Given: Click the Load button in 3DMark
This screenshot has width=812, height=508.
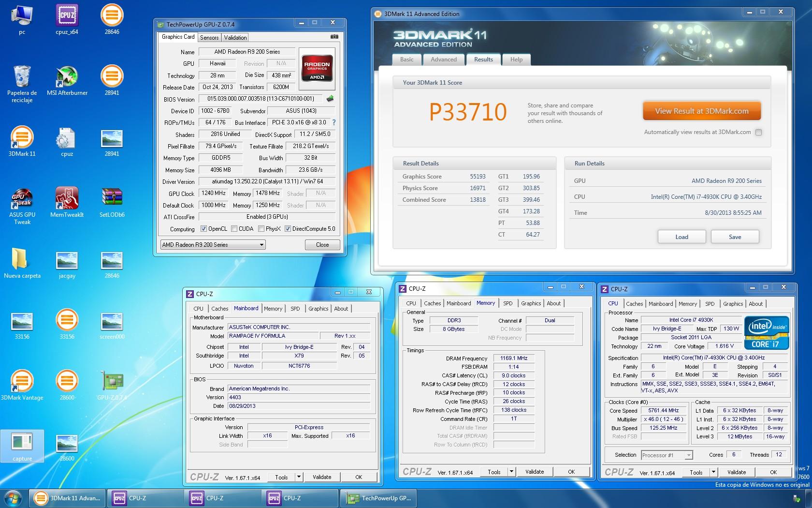Looking at the screenshot, I should [681, 237].
